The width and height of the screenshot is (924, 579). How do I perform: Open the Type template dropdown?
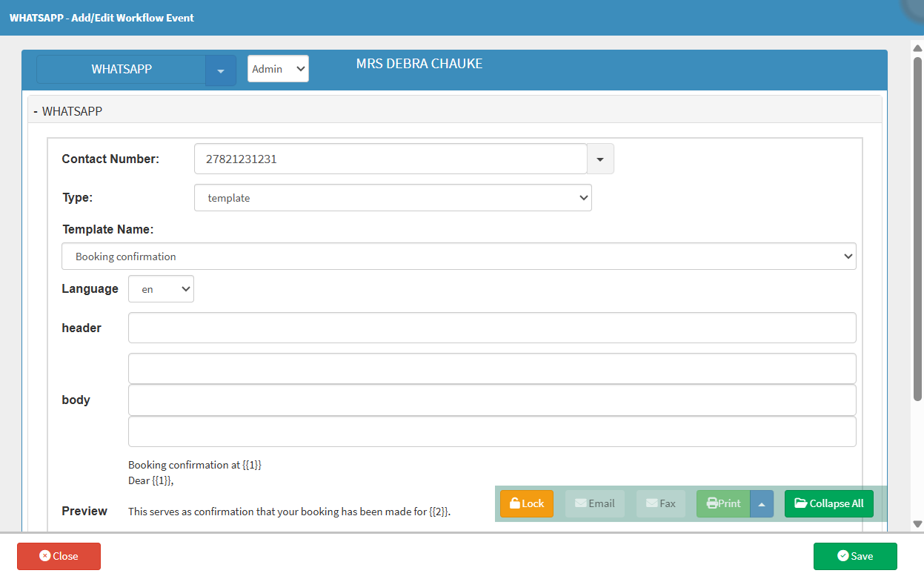[393, 198]
